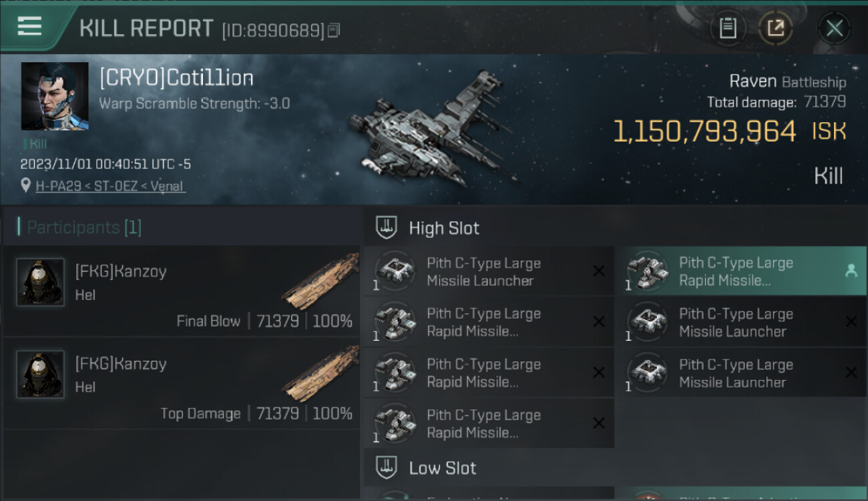Select the highlighted Pith C-Type Large Rapid Missile module
The image size is (868, 501).
click(734, 272)
